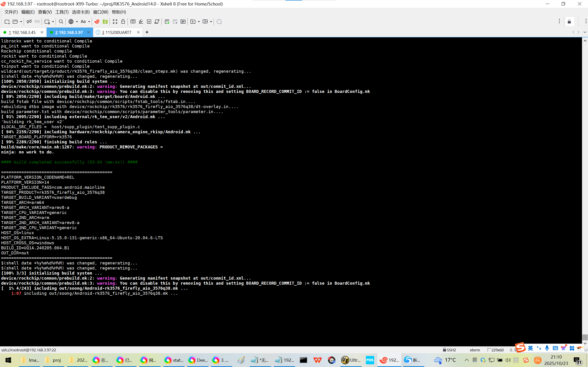Toggle the Sogou English/Chinese input mode

pyautogui.click(x=530, y=348)
